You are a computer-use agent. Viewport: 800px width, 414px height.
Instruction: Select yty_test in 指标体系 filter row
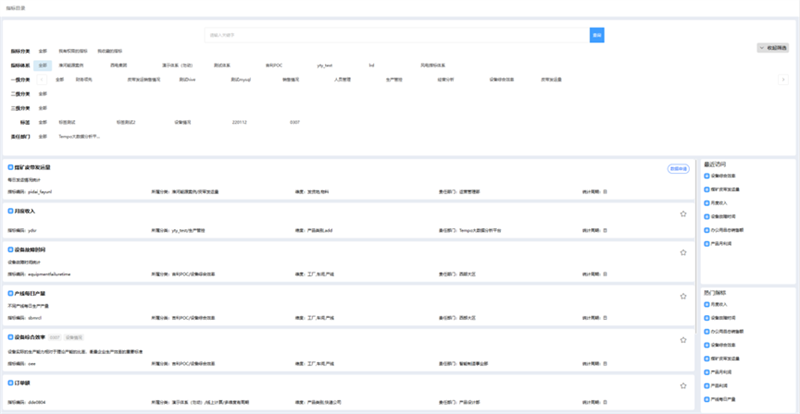pos(324,65)
